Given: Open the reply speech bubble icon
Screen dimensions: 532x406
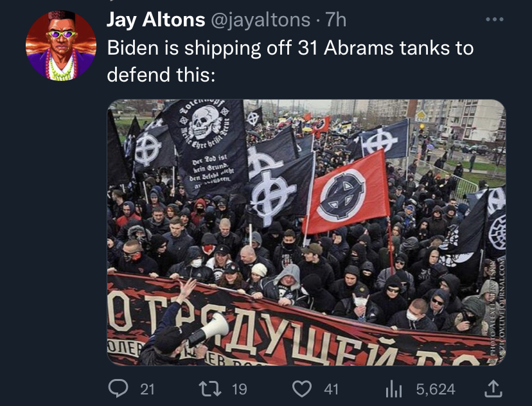Looking at the screenshot, I should [x=118, y=389].
